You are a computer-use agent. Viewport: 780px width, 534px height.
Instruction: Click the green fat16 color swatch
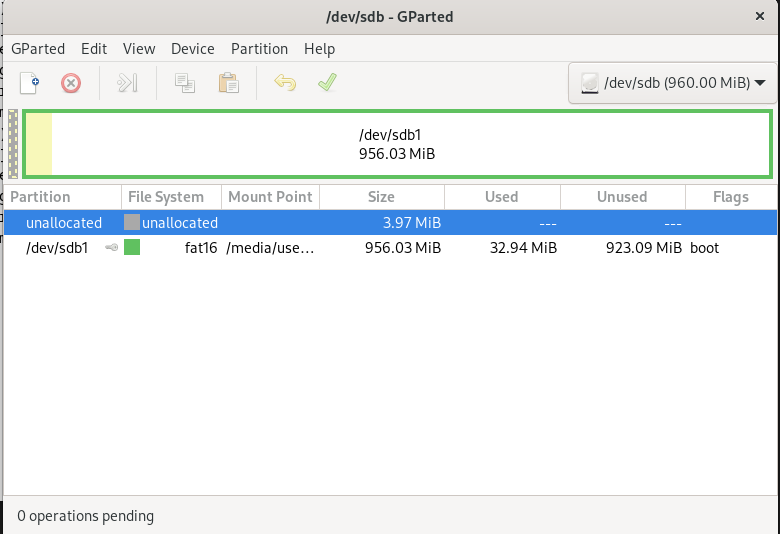[132, 248]
